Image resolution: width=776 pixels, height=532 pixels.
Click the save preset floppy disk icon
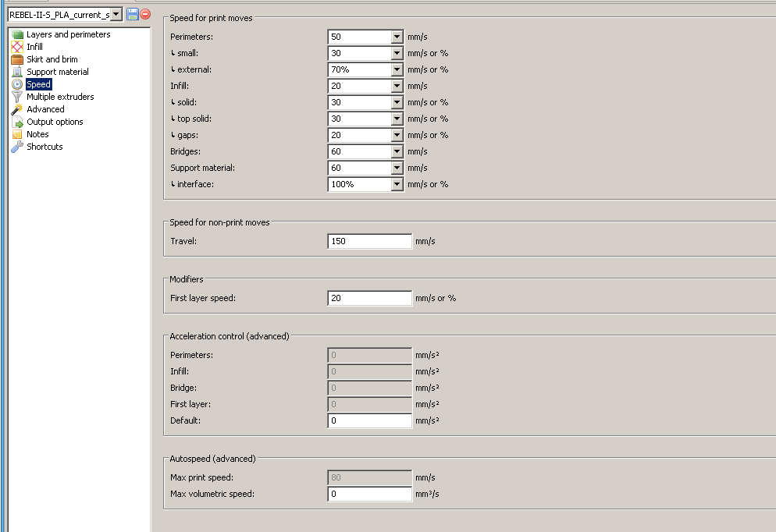[x=133, y=14]
